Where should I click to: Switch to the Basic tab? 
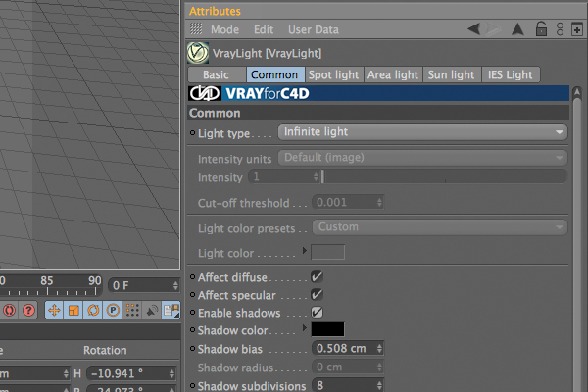217,74
